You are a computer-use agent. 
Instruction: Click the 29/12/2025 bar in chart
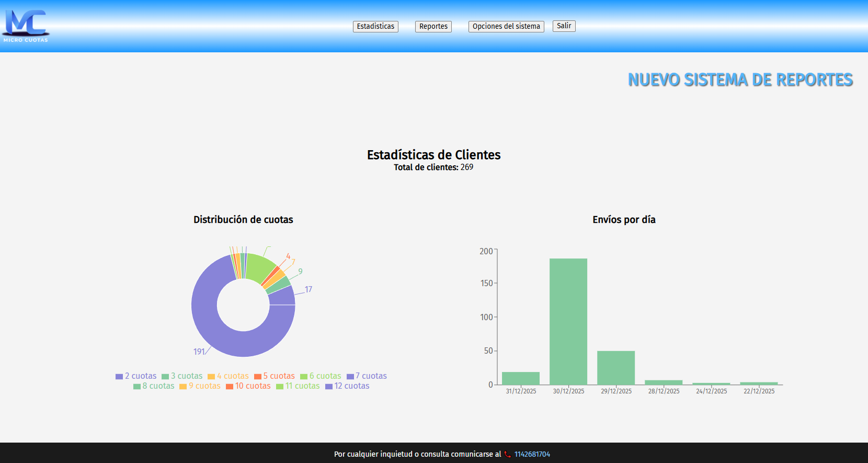tap(616, 368)
